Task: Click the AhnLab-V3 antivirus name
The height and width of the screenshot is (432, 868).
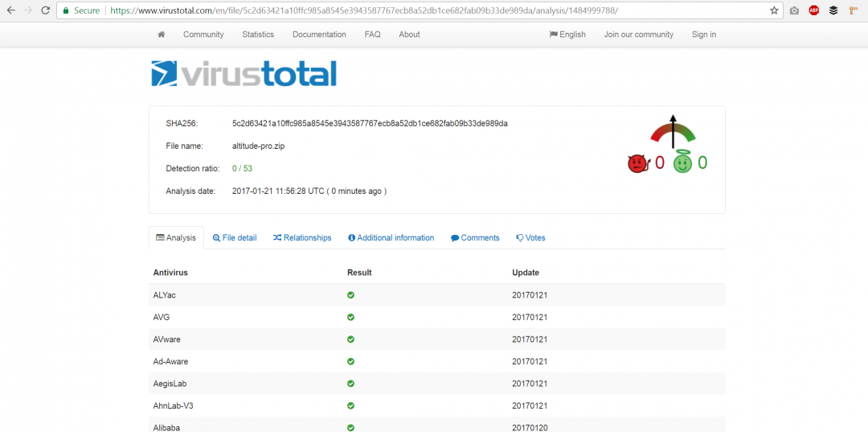Action: click(173, 406)
